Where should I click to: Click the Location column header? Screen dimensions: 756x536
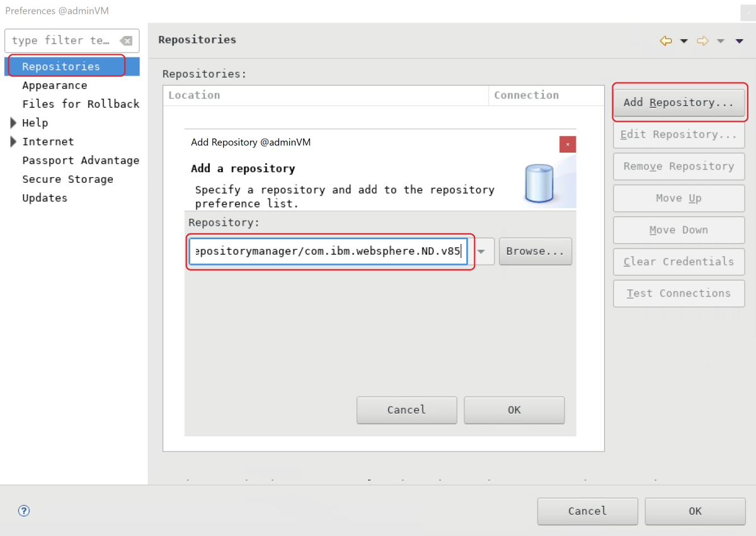194,95
